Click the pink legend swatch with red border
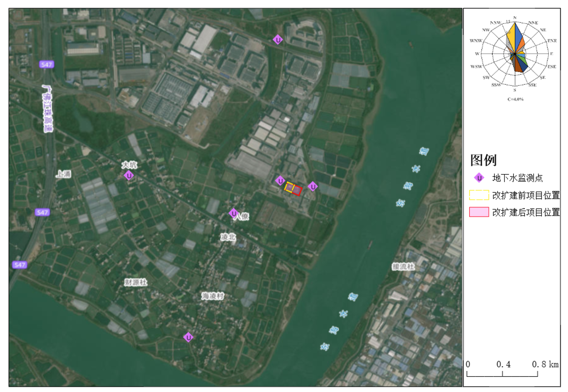Viewport: 568px width, 392px height. pyautogui.click(x=479, y=212)
